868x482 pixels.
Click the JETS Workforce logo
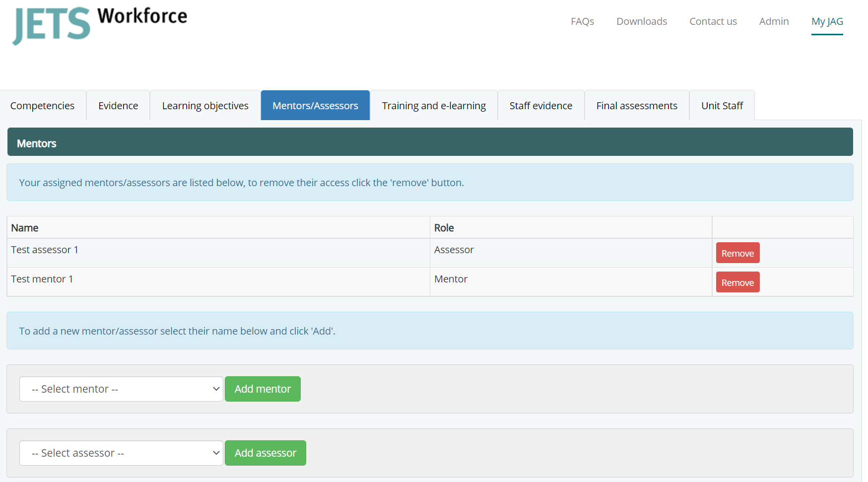(100, 25)
